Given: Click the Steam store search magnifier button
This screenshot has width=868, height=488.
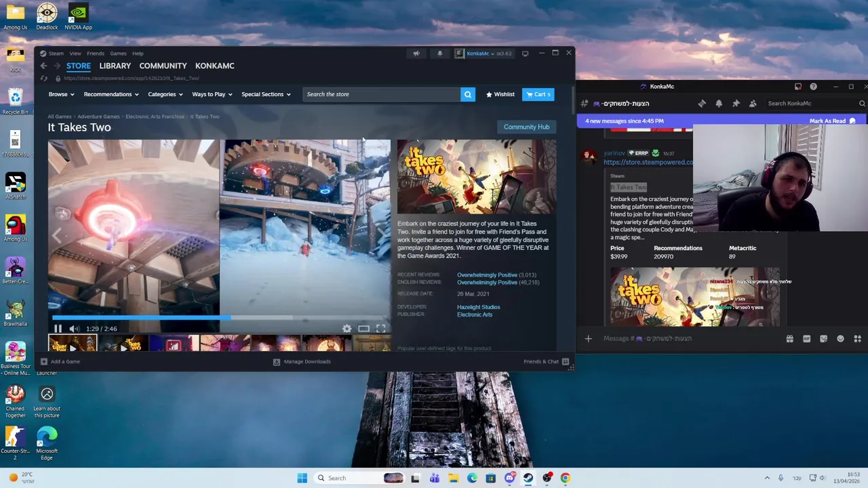Looking at the screenshot, I should click(467, 94).
